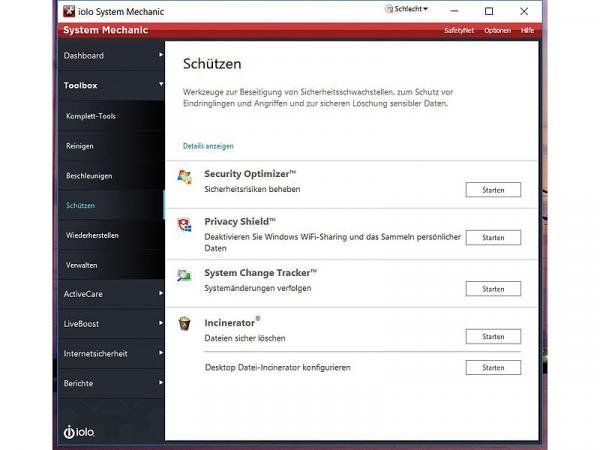Open SafetyNet from the header
The width and height of the screenshot is (600, 450).
[x=459, y=31]
